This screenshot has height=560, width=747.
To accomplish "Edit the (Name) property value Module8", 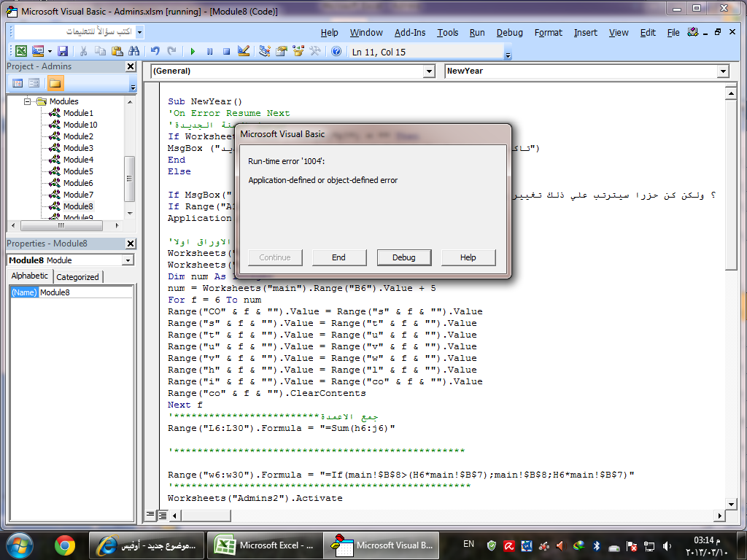I will point(86,292).
